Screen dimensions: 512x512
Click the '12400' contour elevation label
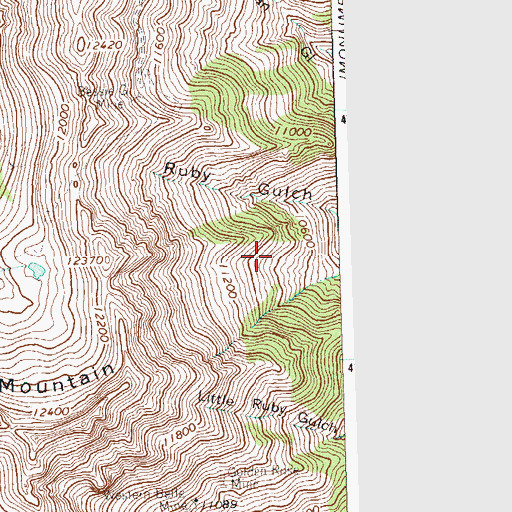[x=51, y=412]
